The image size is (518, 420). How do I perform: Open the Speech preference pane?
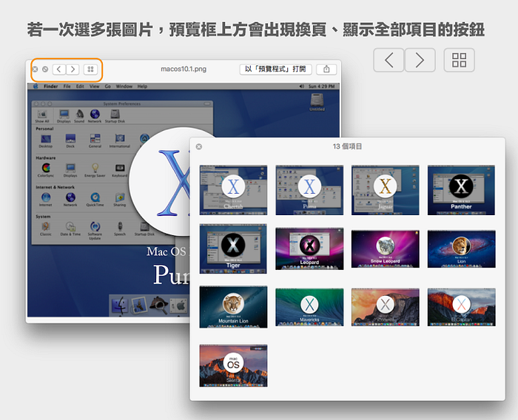[120, 228]
